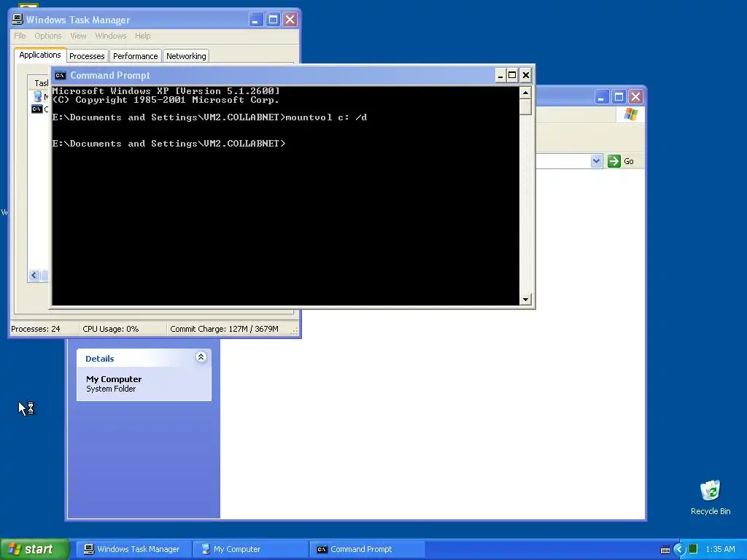Click the green CPU usage tray icon

tap(693, 549)
